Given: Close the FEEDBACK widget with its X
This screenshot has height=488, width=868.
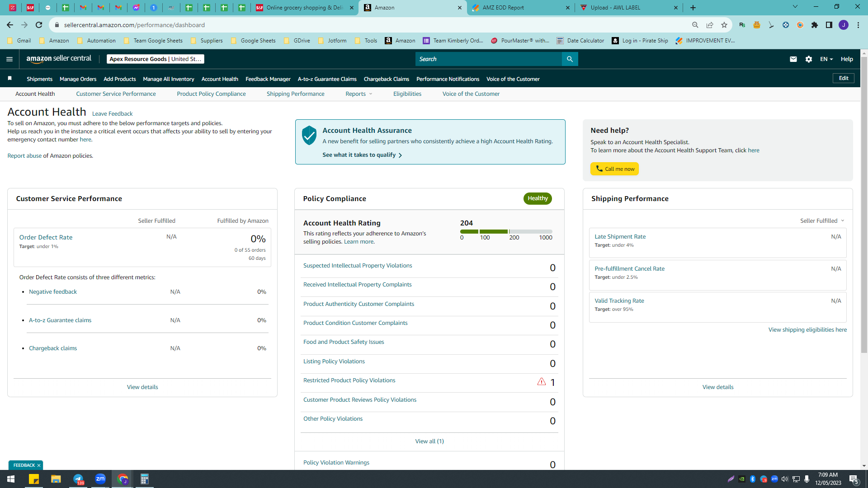Looking at the screenshot, I should click(x=39, y=465).
